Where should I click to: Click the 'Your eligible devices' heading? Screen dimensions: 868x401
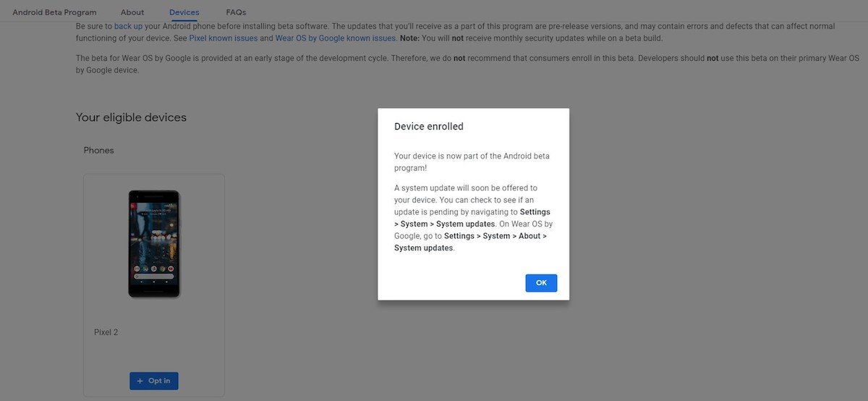(x=131, y=117)
